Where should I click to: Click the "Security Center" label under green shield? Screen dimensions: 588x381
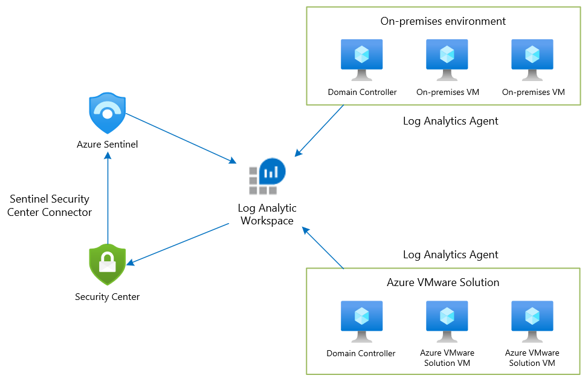click(x=107, y=297)
